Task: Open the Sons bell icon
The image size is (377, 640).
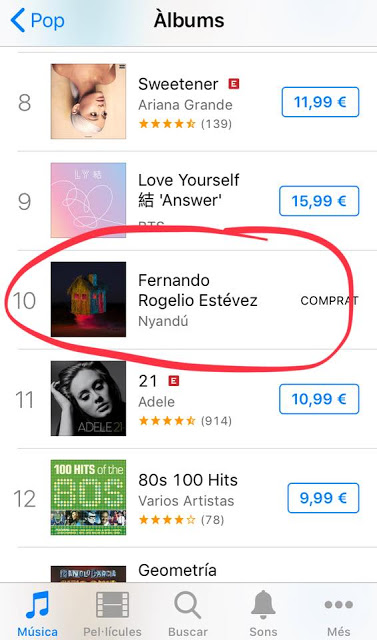Action: point(263,604)
